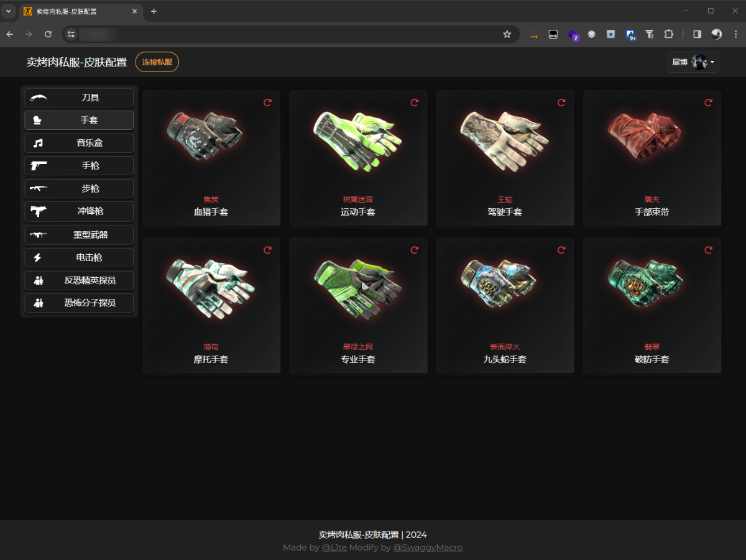The height and width of the screenshot is (560, 746).
Task: Open the 恐怖分子探员 agents category
Action: 79,303
